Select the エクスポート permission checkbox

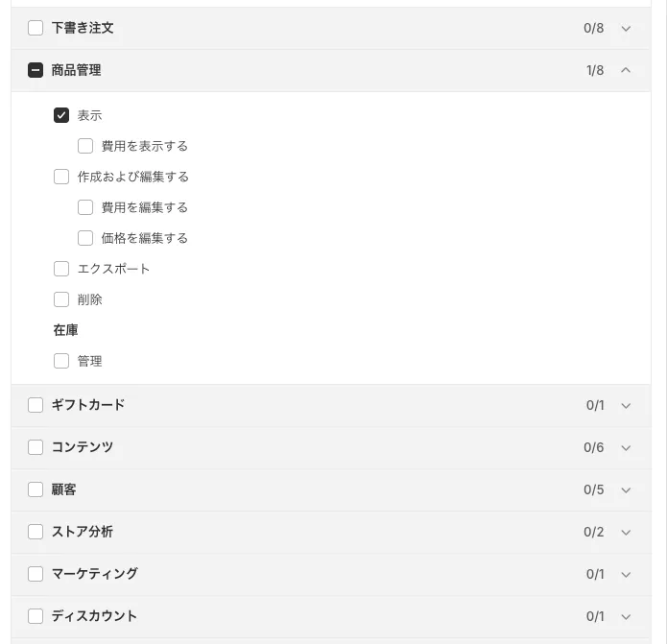click(x=61, y=269)
